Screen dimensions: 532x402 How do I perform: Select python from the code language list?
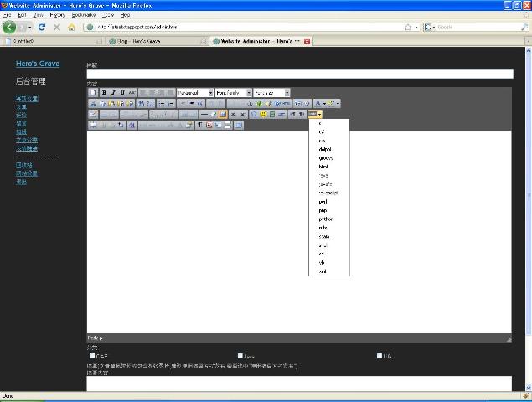point(328,219)
